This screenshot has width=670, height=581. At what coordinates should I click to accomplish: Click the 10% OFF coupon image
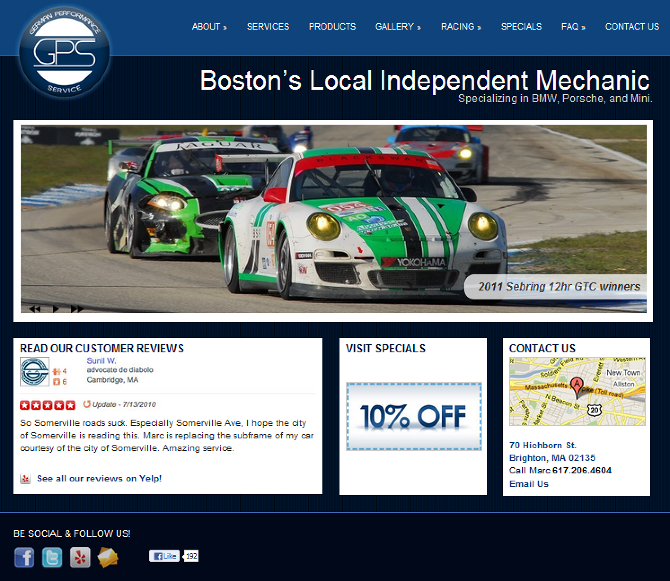click(x=413, y=415)
